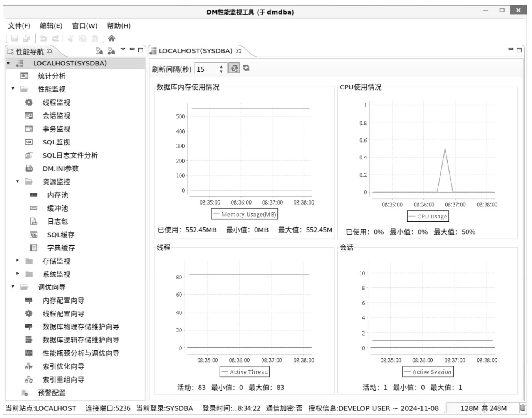Collapse the 调优向导 folder
The image size is (532, 418).
pyautogui.click(x=13, y=287)
